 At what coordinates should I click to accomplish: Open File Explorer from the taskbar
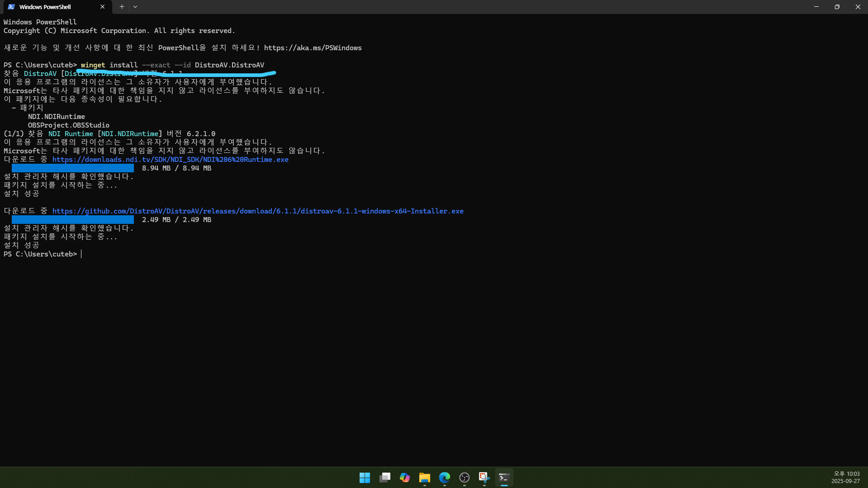(x=424, y=478)
